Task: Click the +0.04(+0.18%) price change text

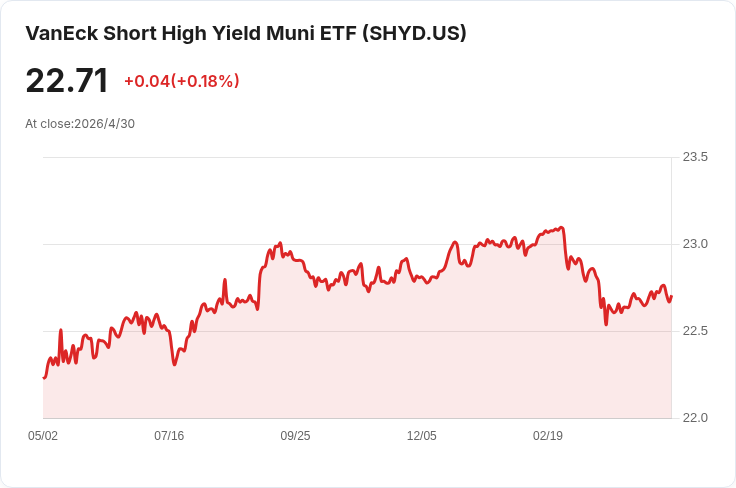Action: [x=182, y=81]
